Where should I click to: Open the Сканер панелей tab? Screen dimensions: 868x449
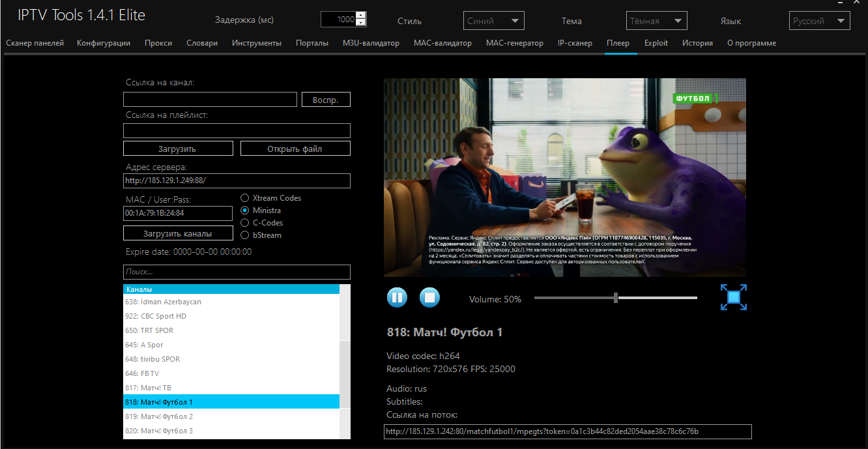[x=35, y=43]
